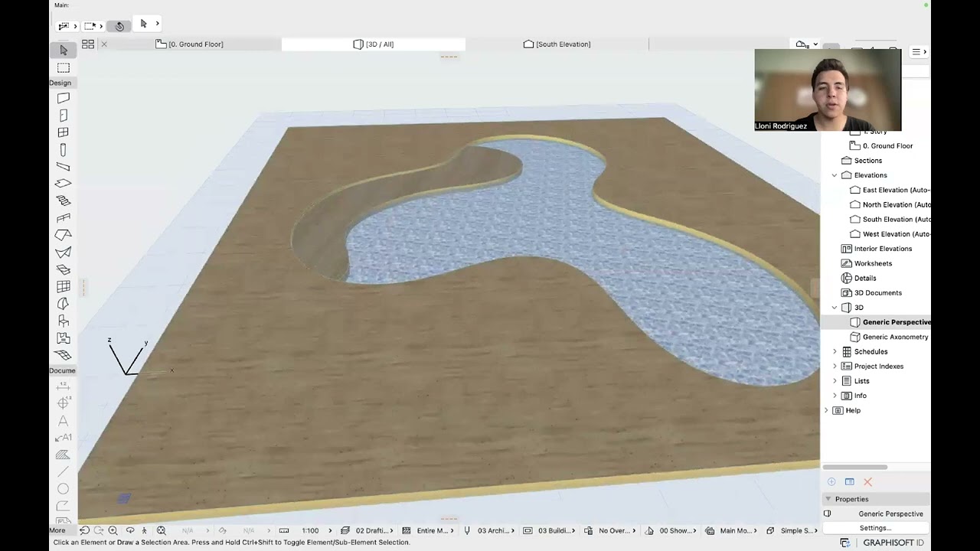Toggle the Suspend Groups button in top toolbar
The width and height of the screenshot is (980, 551).
(x=119, y=26)
